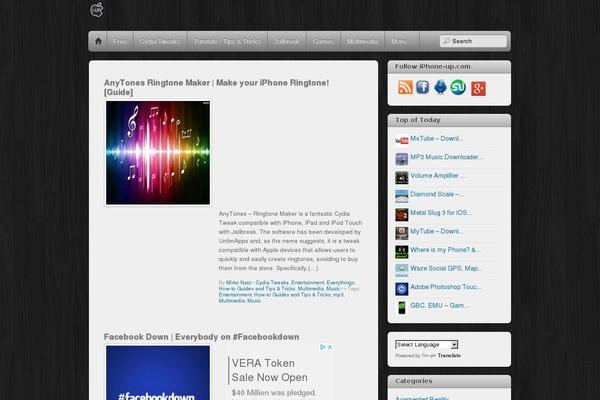
Task: Open the Facebook Down article title
Action: pos(202,337)
